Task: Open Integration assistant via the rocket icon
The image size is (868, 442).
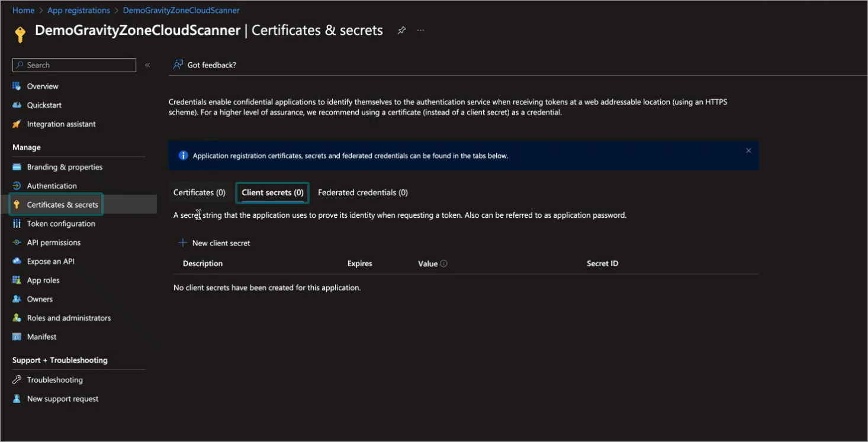Action: [x=17, y=124]
